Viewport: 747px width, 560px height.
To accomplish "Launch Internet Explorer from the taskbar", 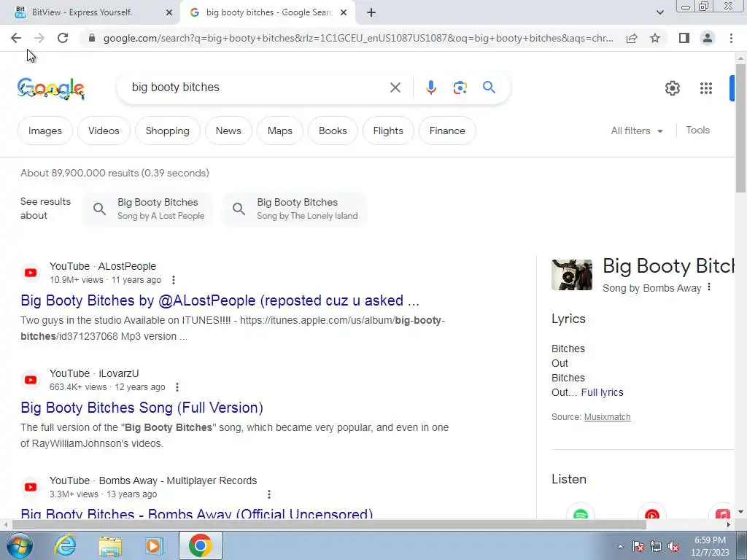I will pos(65,545).
